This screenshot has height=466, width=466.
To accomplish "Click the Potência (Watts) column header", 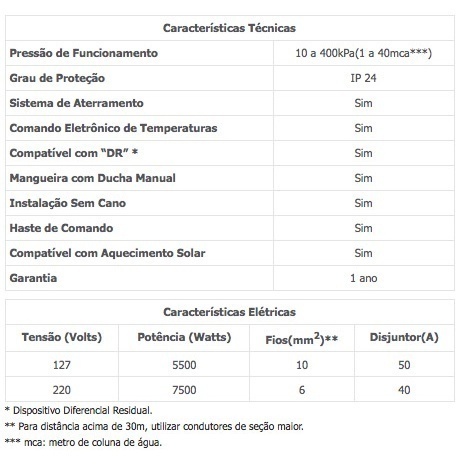I will [184, 337].
